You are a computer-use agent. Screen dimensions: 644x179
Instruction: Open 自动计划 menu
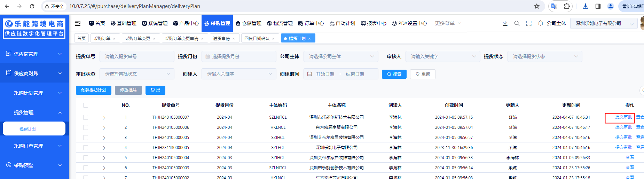click(343, 23)
